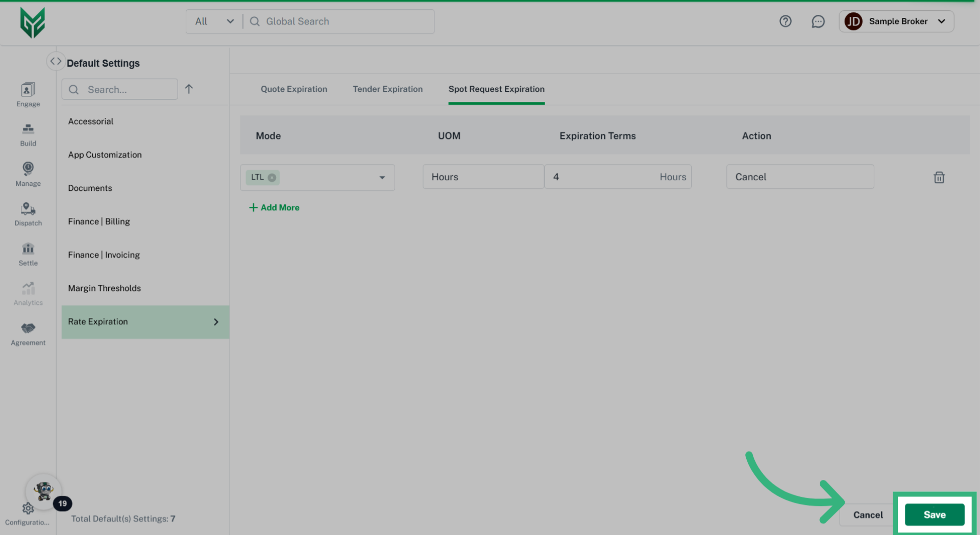Collapse the sidebar with the code-bracket toggle
This screenshot has height=535, width=980.
click(56, 61)
